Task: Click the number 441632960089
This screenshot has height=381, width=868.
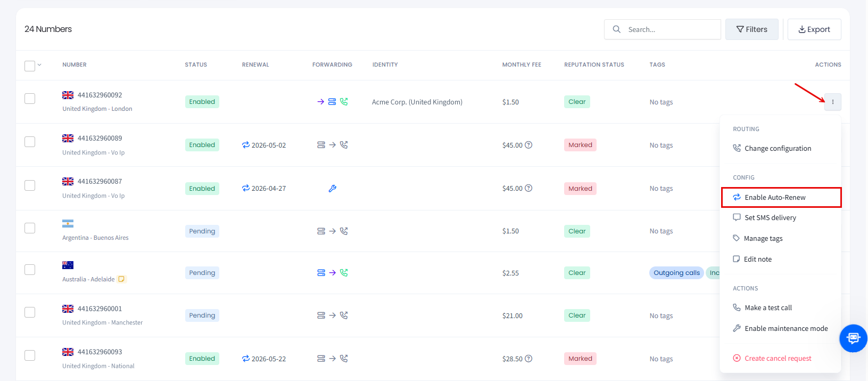Action: tap(100, 138)
